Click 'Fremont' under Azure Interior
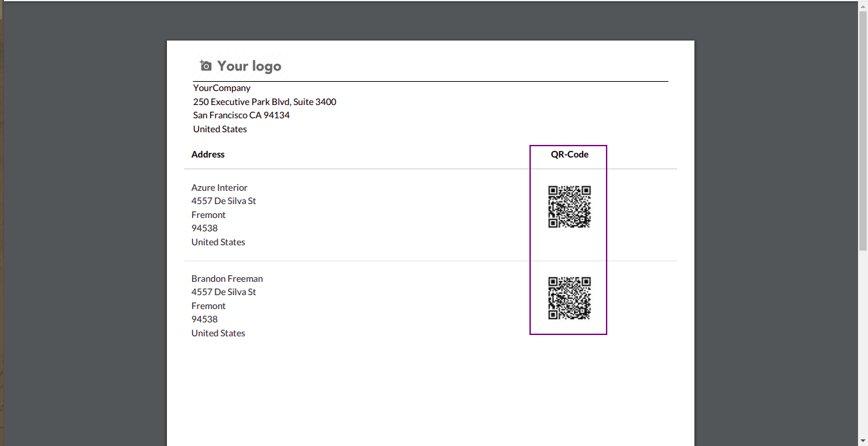Screen dimensions: 868x446 click(x=209, y=215)
